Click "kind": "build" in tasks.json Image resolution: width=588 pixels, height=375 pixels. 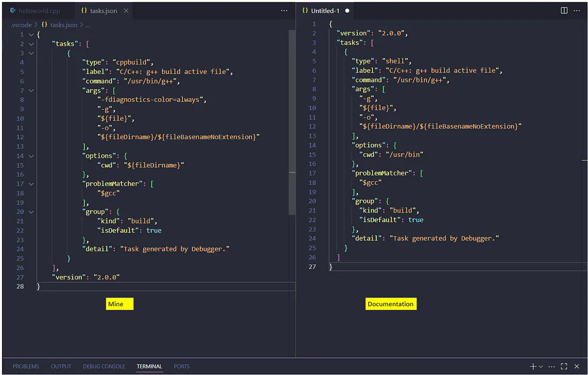[125, 221]
